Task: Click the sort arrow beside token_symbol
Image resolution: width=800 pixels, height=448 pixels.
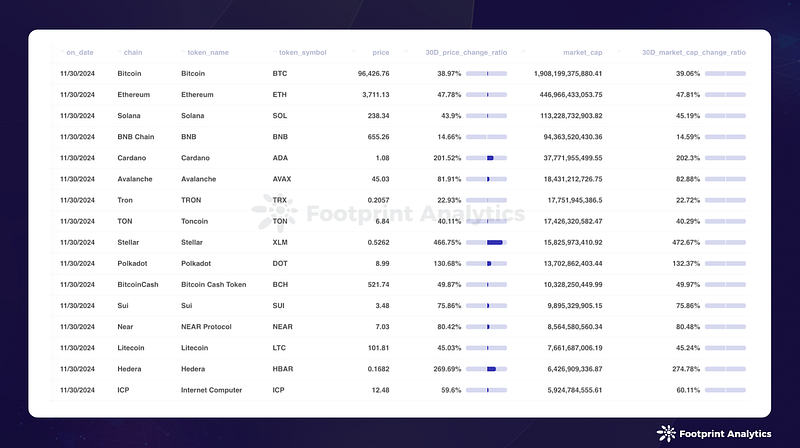Action: [274, 52]
